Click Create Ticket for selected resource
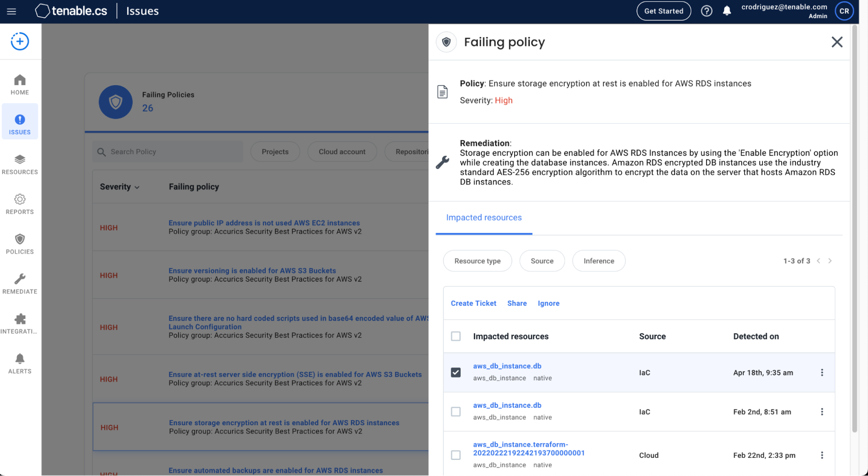868x476 pixels. pos(473,302)
